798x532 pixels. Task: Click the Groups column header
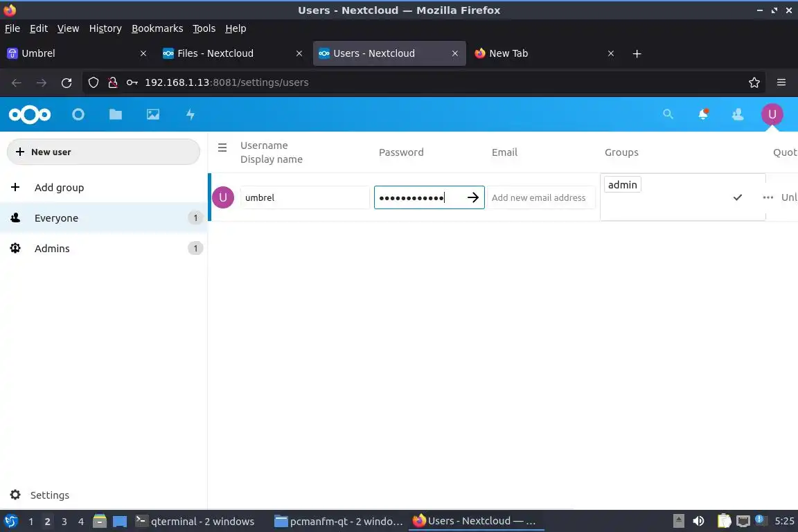tap(621, 152)
